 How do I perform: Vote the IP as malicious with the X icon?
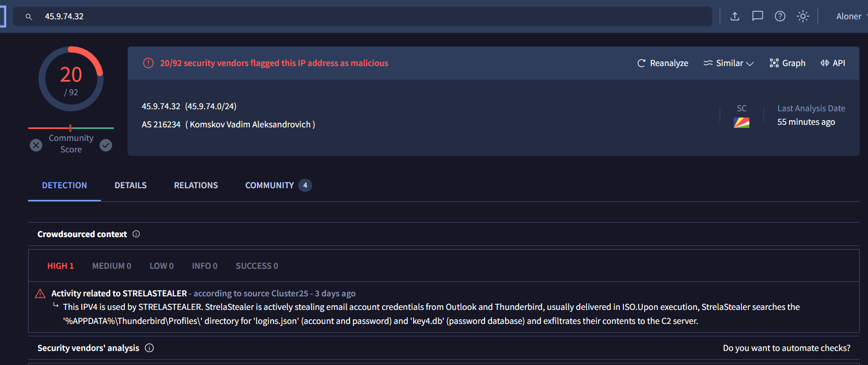(35, 145)
